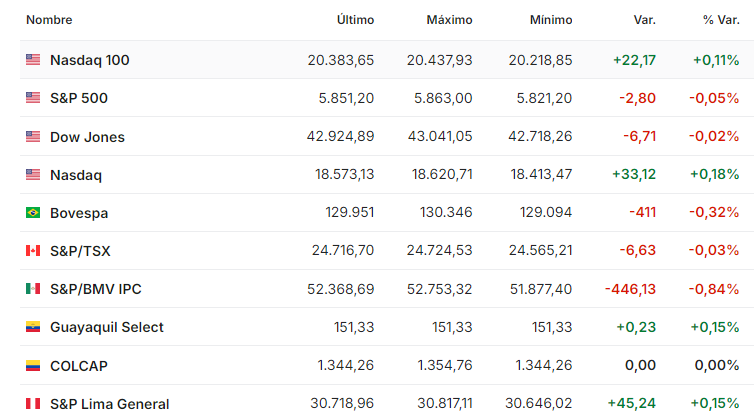The image size is (754, 418).
Task: Open the S&P 500 index link
Action: 79,98
